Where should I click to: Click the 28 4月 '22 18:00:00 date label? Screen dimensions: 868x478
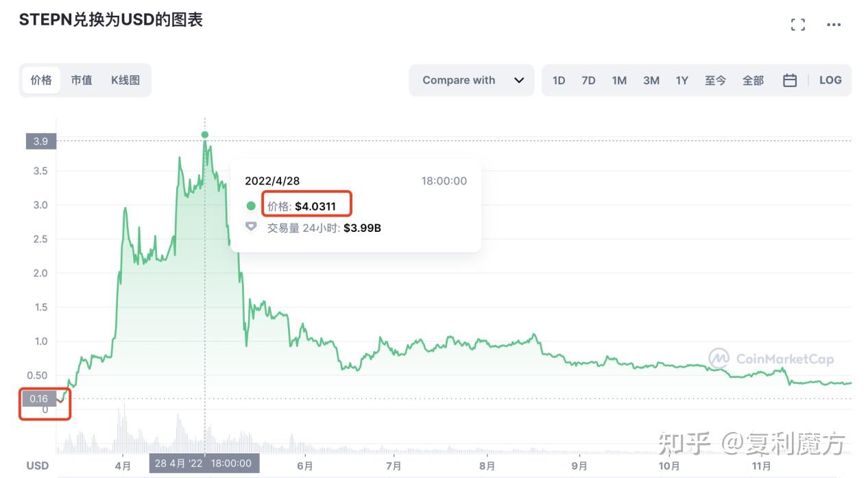pos(204,463)
